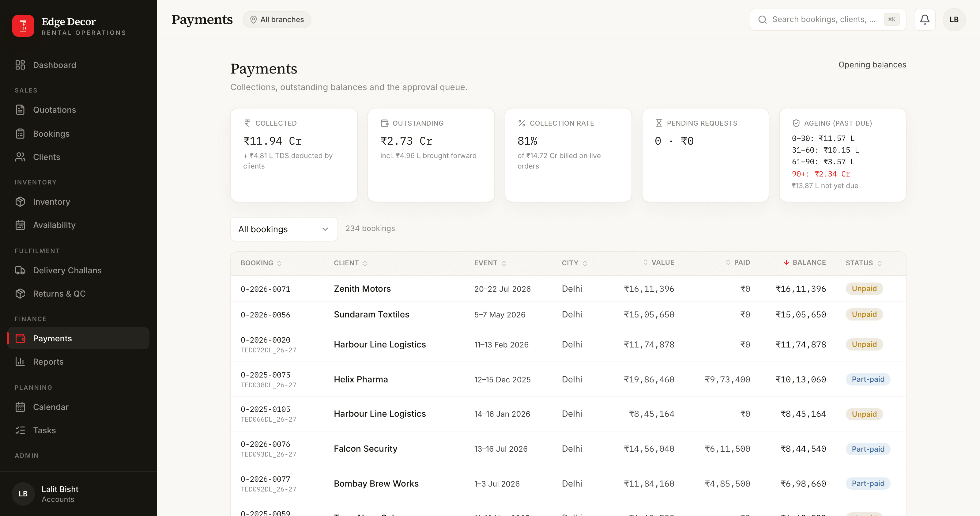The height and width of the screenshot is (516, 980).
Task: Click the Quotations document icon
Action: pyautogui.click(x=20, y=110)
